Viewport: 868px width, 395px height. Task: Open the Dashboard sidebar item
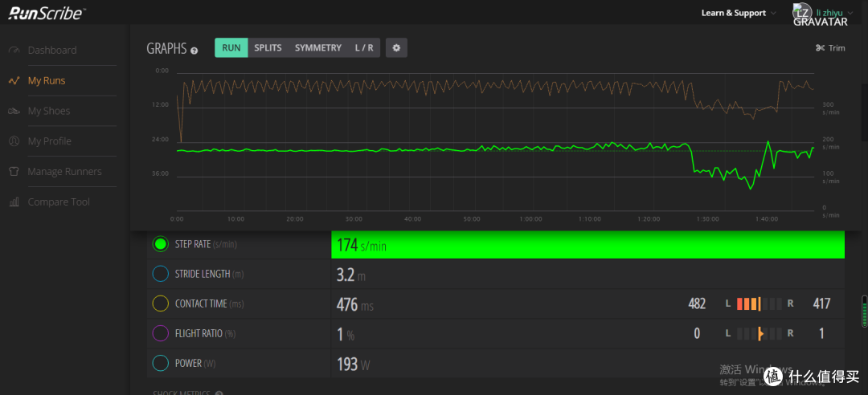tap(52, 51)
